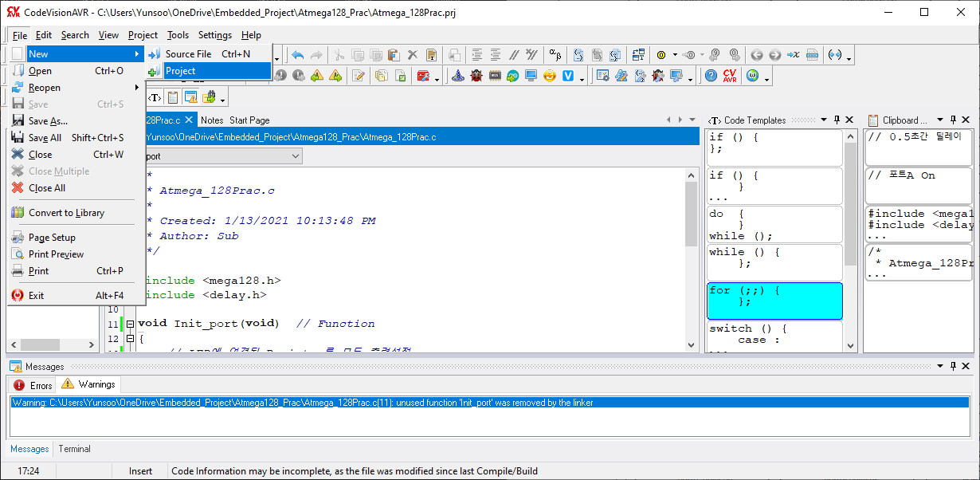980x480 pixels.
Task: Open the Settings menu
Action: pos(215,35)
